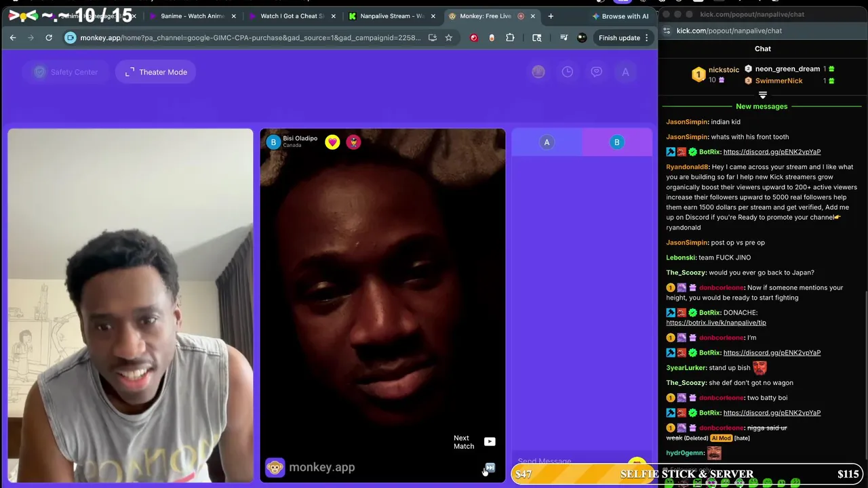Open the history clock icon
Viewport: 868px width, 488px height.
tap(567, 72)
